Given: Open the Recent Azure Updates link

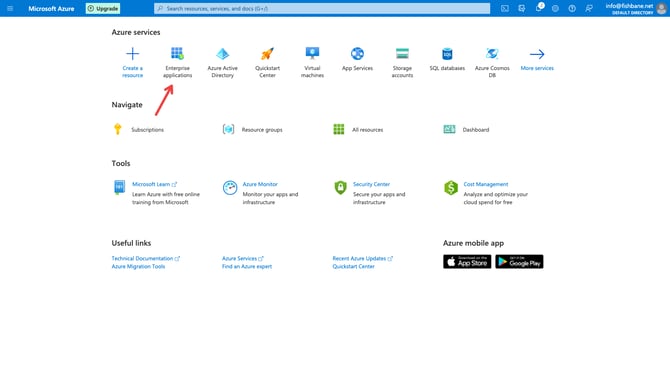Looking at the screenshot, I should pyautogui.click(x=362, y=259).
